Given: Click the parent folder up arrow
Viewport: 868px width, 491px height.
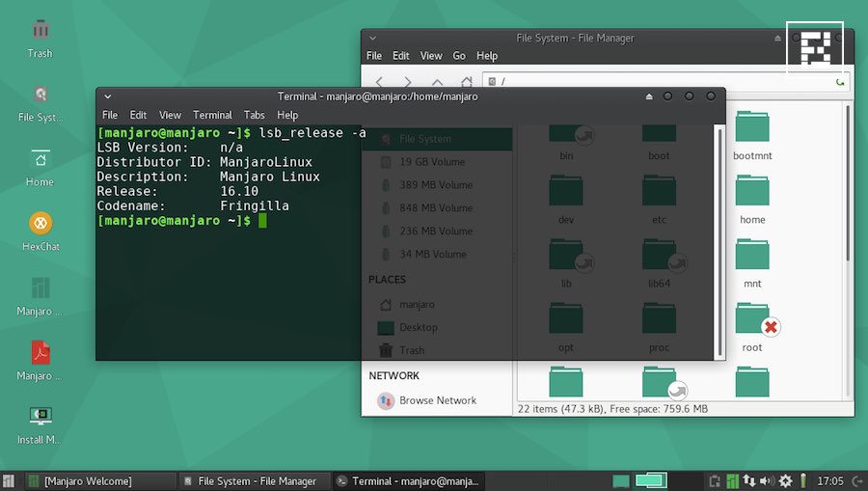Looking at the screenshot, I should pos(438,83).
